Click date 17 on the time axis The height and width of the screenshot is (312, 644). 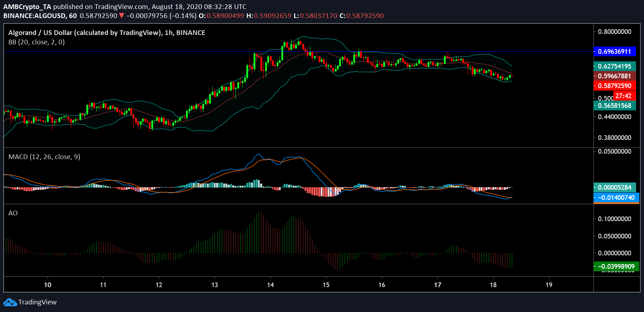pyautogui.click(x=438, y=285)
